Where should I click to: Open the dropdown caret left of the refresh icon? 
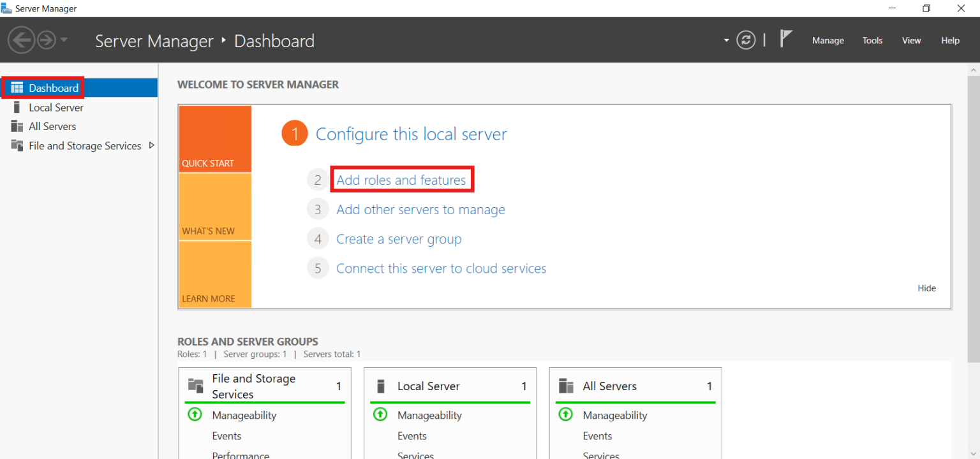click(x=725, y=40)
